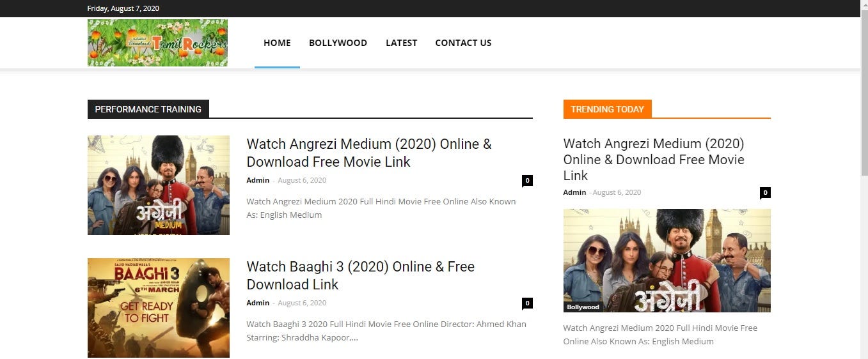Open the trending sidebar Angrezi Medium title
This screenshot has width=868, height=359.
click(x=654, y=160)
